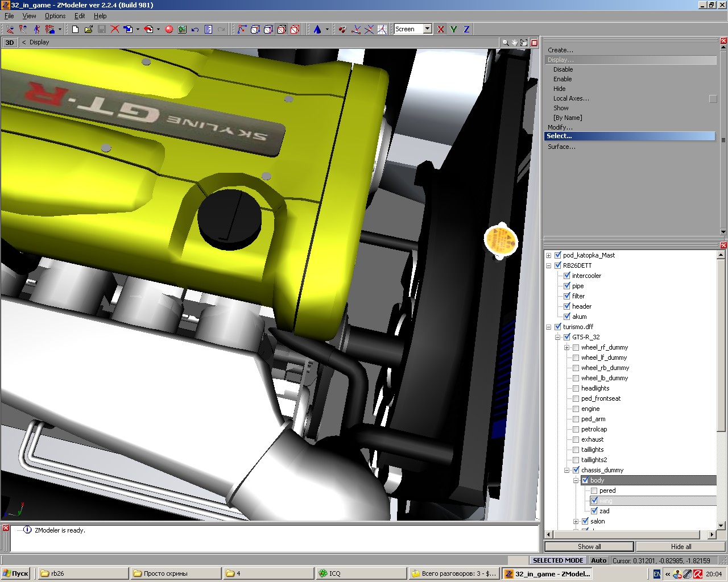Open the Options menu
The width and height of the screenshot is (728, 582).
(x=55, y=16)
